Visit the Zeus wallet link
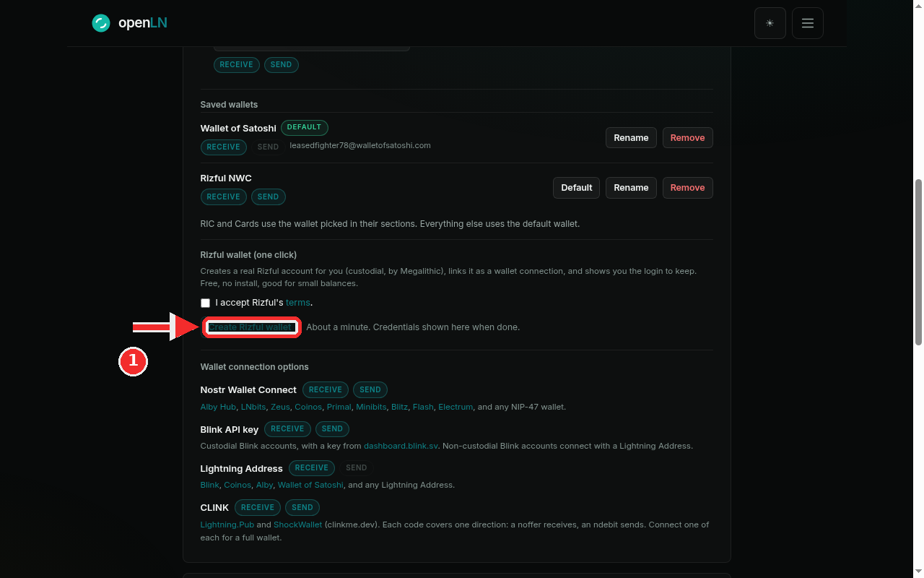Image resolution: width=924 pixels, height=578 pixels. click(x=280, y=407)
